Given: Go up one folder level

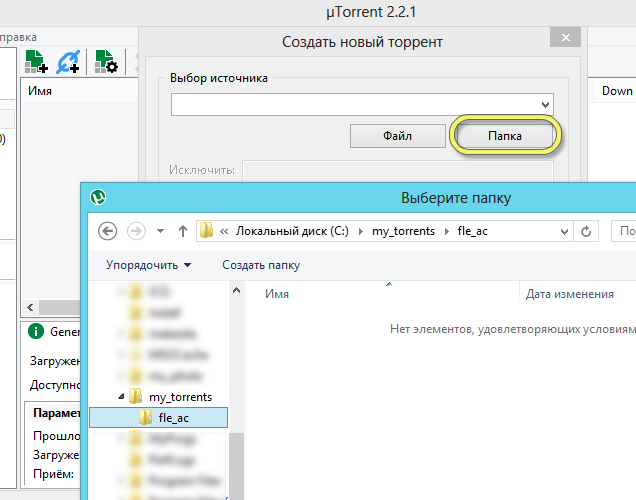Looking at the screenshot, I should pos(183,231).
